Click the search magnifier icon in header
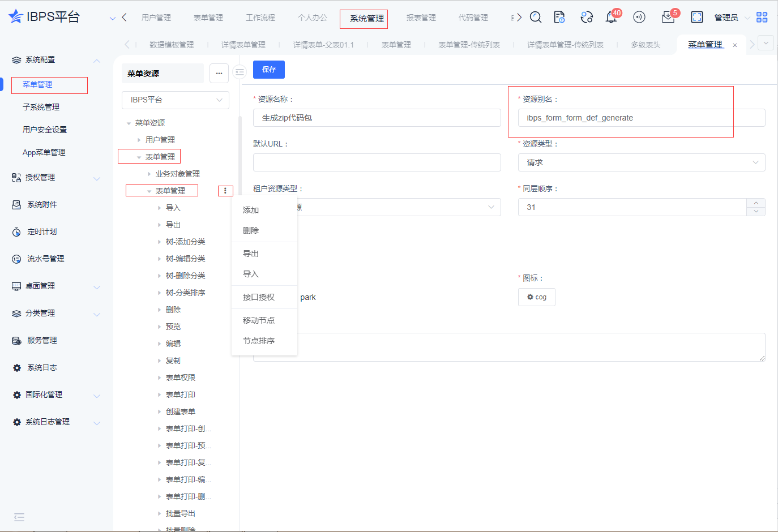 535,18
